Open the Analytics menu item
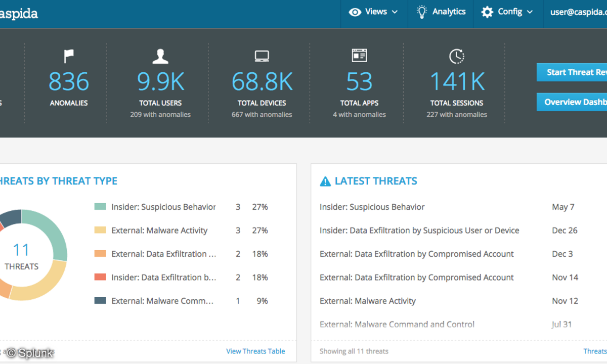 449,12
